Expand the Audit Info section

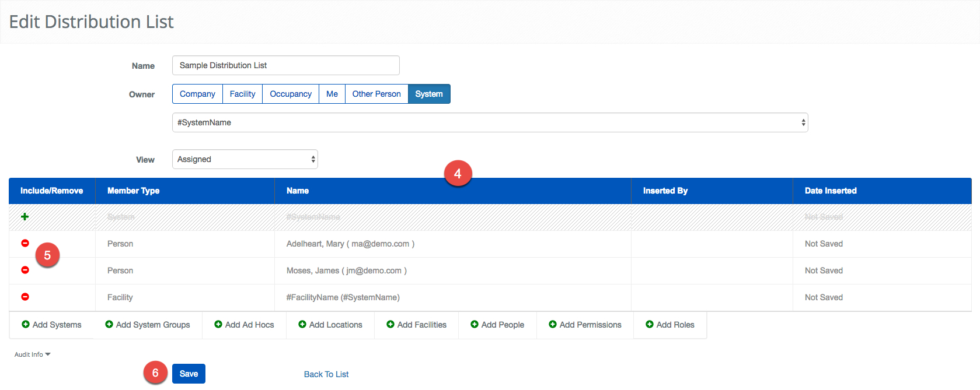pyautogui.click(x=33, y=354)
